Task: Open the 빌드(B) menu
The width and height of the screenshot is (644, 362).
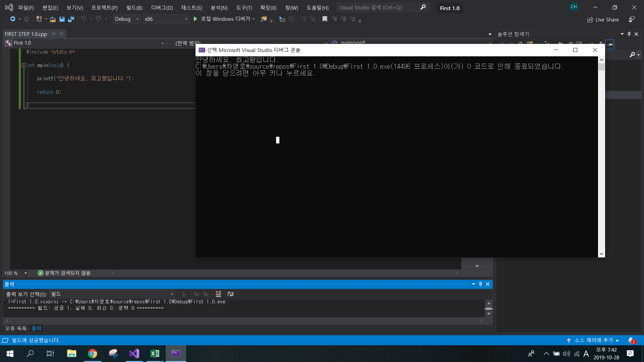Action: coord(135,8)
